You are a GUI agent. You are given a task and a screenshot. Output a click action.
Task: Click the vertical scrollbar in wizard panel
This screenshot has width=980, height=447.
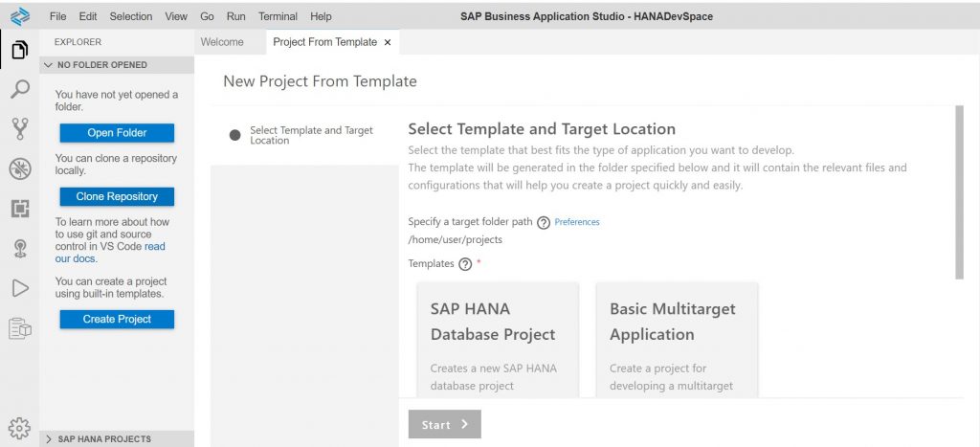coord(959,192)
